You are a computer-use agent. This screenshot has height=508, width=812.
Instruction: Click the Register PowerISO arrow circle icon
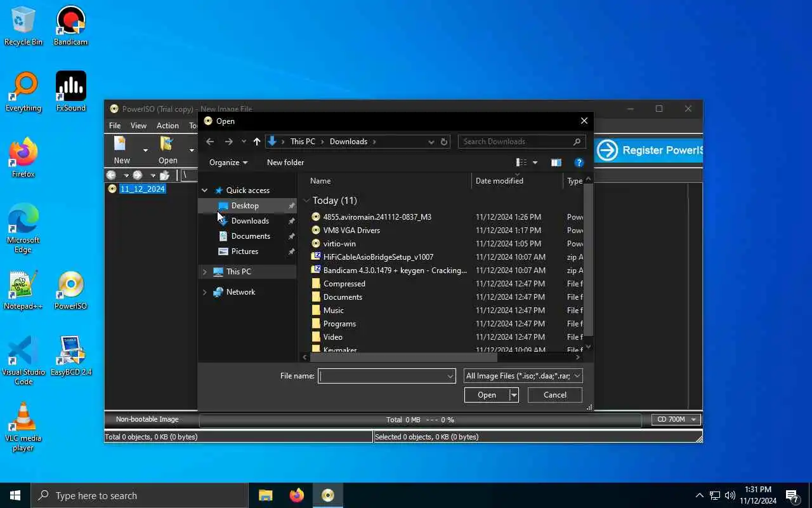tap(607, 150)
